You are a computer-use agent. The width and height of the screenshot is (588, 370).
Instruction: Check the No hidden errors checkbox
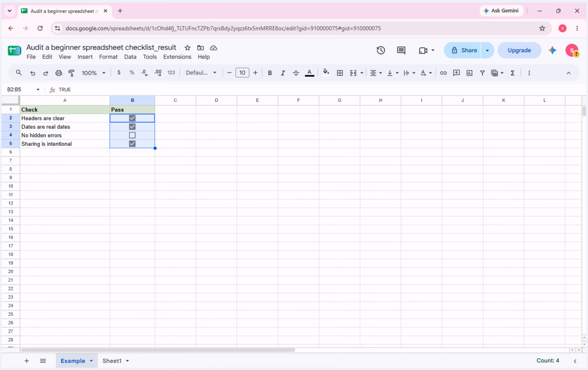[x=132, y=135]
